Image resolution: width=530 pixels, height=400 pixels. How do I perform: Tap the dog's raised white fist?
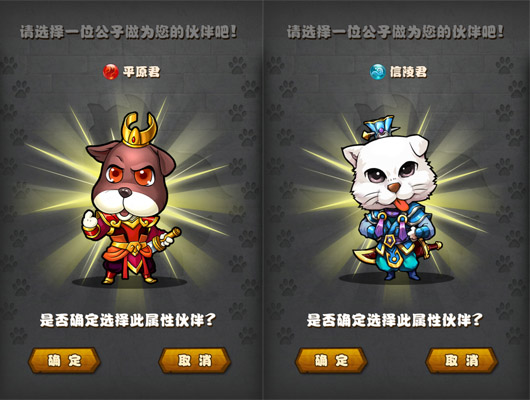coord(89,220)
